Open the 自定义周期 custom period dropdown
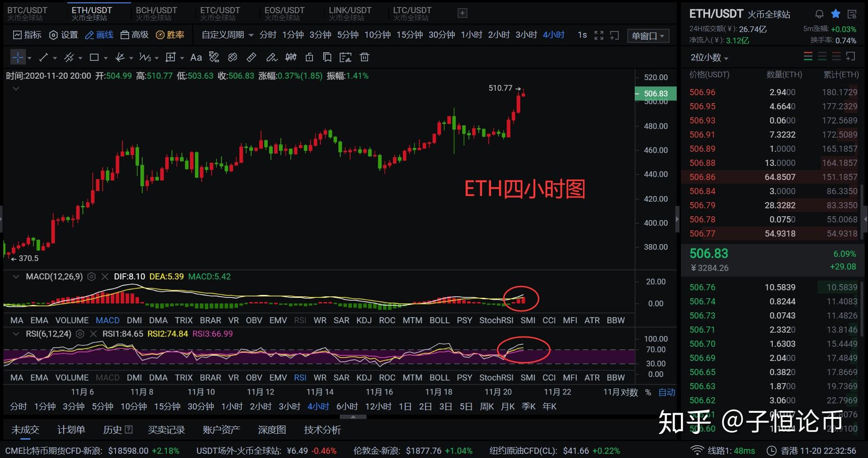The height and width of the screenshot is (458, 868). tap(228, 35)
